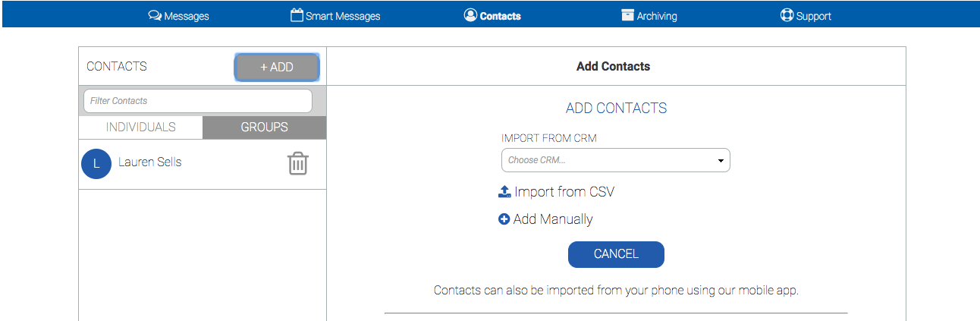980x321 pixels.
Task: Click the upload icon beside Import from CSV
Action: point(504,192)
